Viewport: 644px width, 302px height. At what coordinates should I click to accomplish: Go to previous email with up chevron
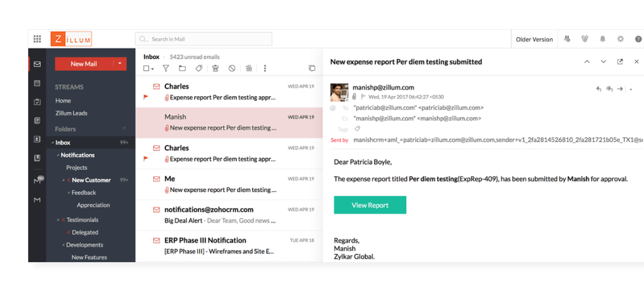(587, 61)
